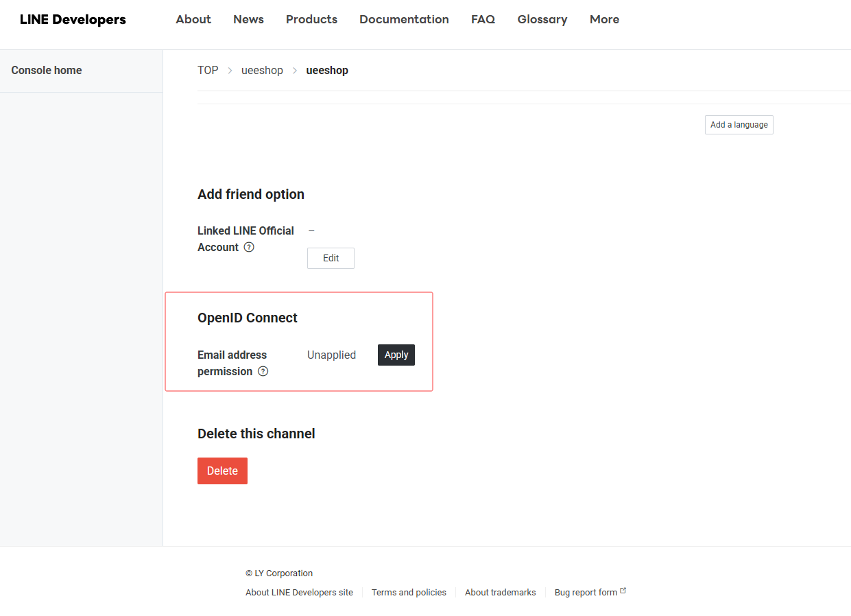
Task: Open About LINE Developers site link
Action: pos(299,592)
